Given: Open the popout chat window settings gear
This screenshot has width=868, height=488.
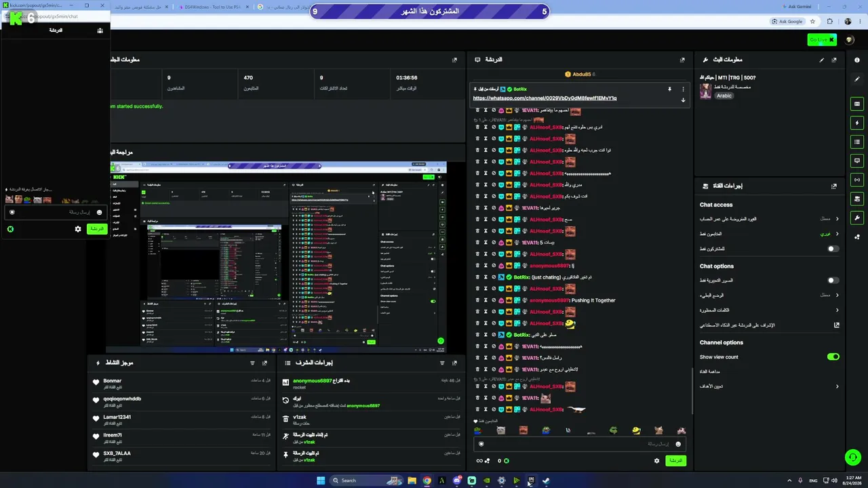Looking at the screenshot, I should coord(78,229).
